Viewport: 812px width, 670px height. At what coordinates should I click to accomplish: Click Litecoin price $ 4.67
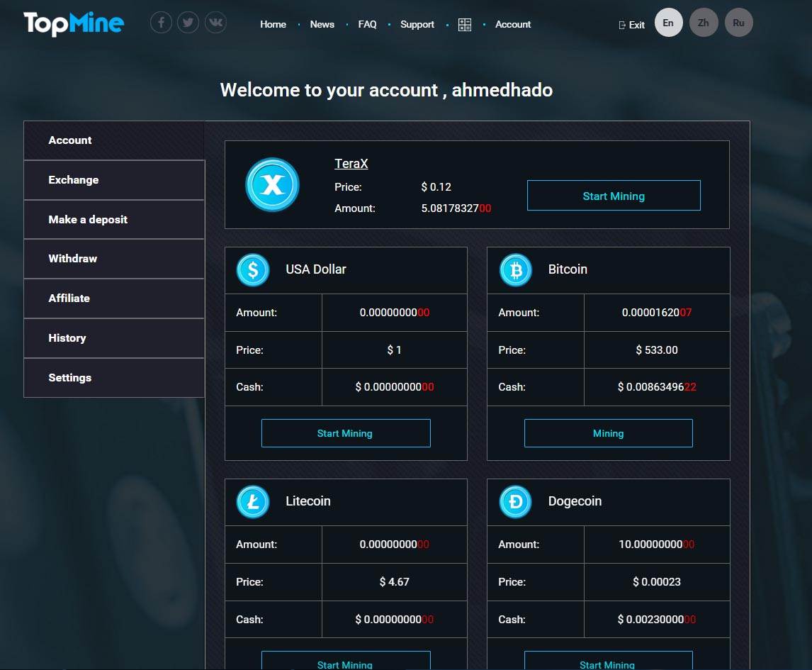(x=394, y=582)
